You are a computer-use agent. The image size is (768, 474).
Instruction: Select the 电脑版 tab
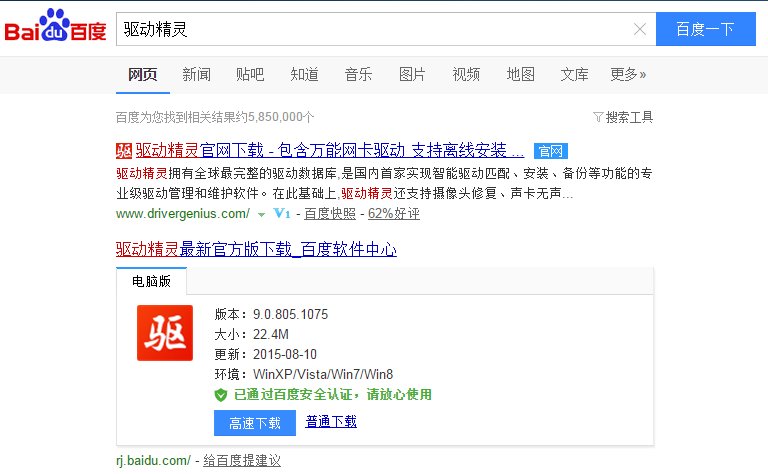click(x=152, y=282)
